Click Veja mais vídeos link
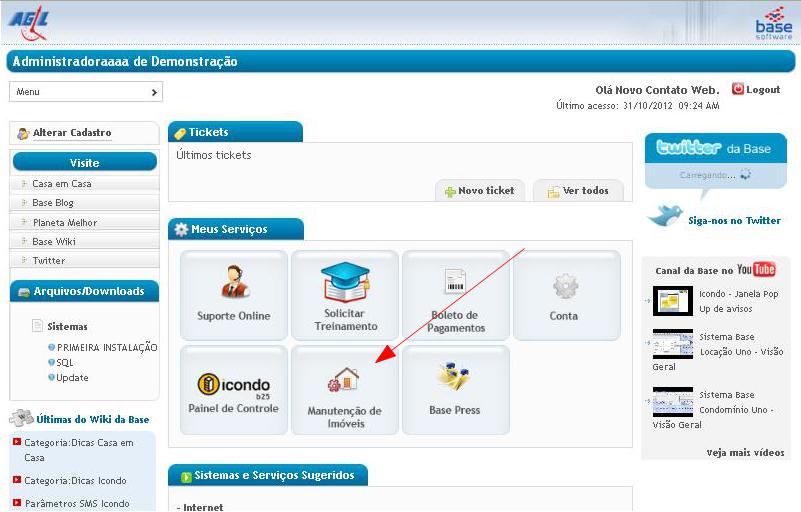Viewport: 801px width, 512px height. [x=745, y=453]
